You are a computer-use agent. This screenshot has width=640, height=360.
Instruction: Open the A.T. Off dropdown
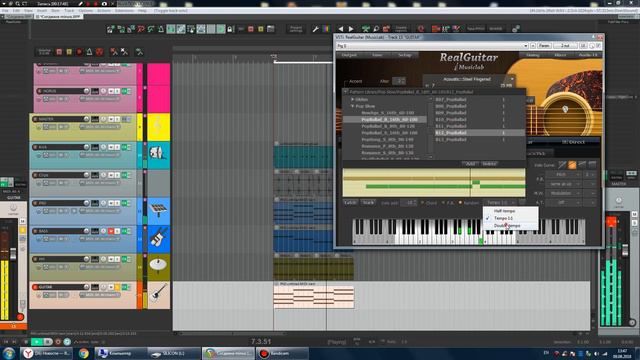coord(563,203)
